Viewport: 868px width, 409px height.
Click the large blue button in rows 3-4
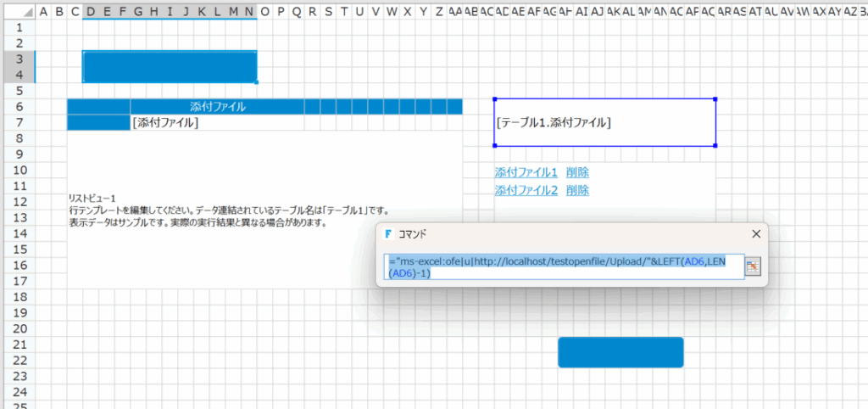pyautogui.click(x=170, y=67)
